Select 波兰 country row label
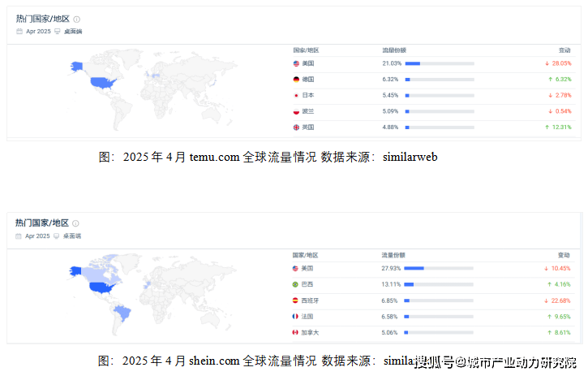The height and width of the screenshot is (376, 588). coord(308,111)
